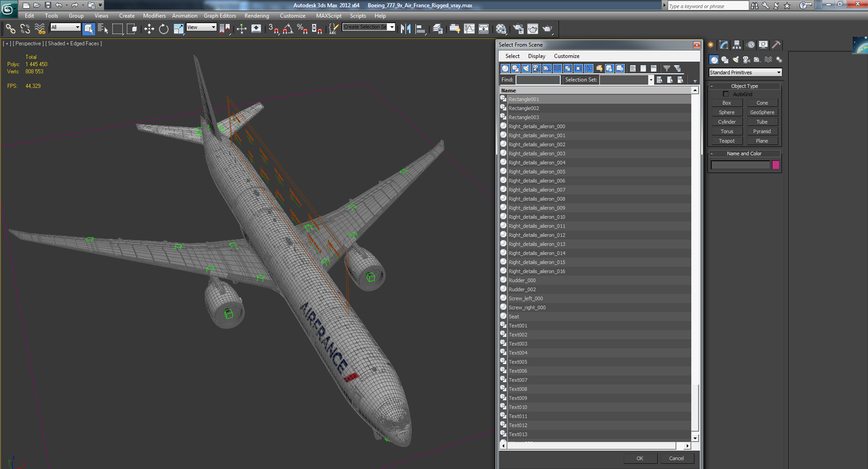Open the Graph Editors menu
Image resolution: width=868 pixels, height=469 pixels.
point(220,16)
